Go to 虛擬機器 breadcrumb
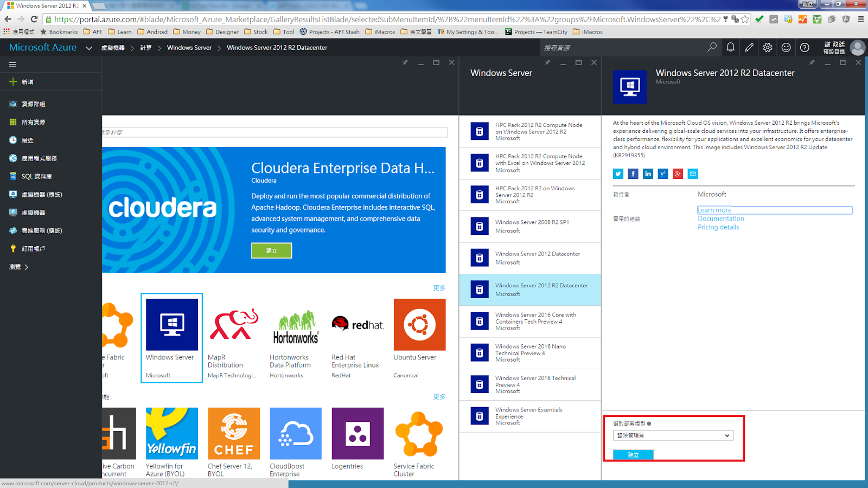The height and width of the screenshot is (488, 868). click(x=113, y=48)
